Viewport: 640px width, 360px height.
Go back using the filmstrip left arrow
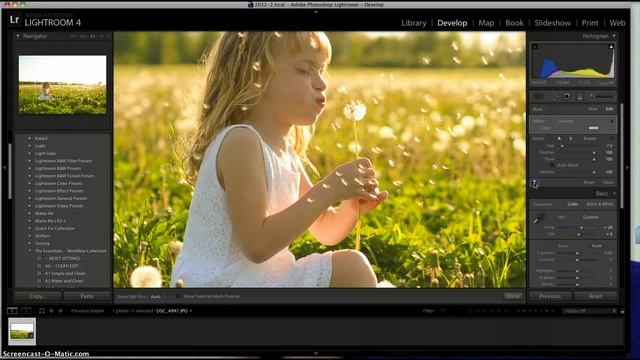[51, 311]
